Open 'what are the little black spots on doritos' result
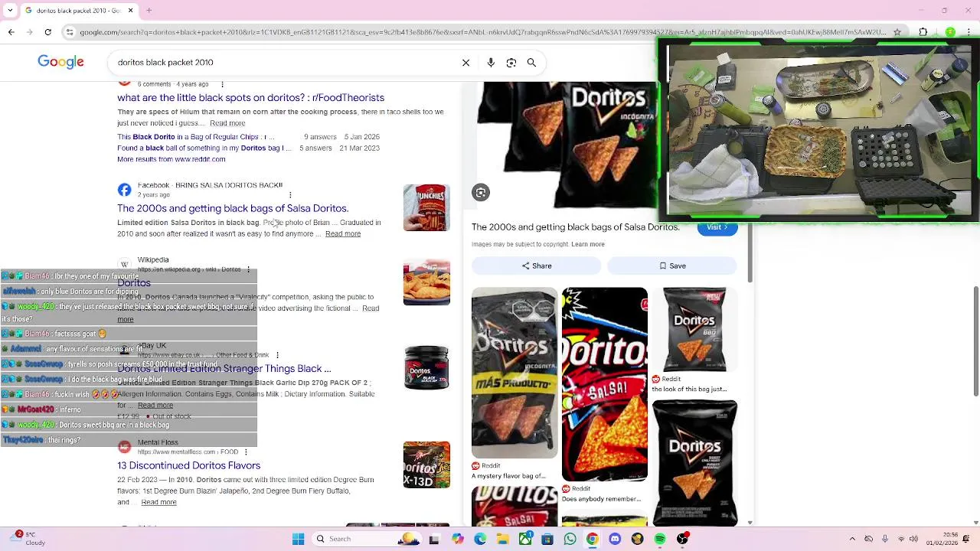 click(250, 97)
